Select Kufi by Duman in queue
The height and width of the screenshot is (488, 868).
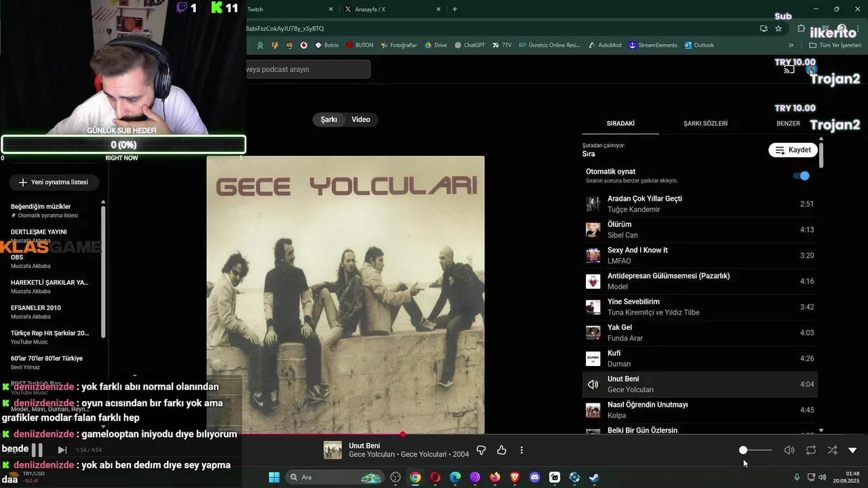click(700, 359)
